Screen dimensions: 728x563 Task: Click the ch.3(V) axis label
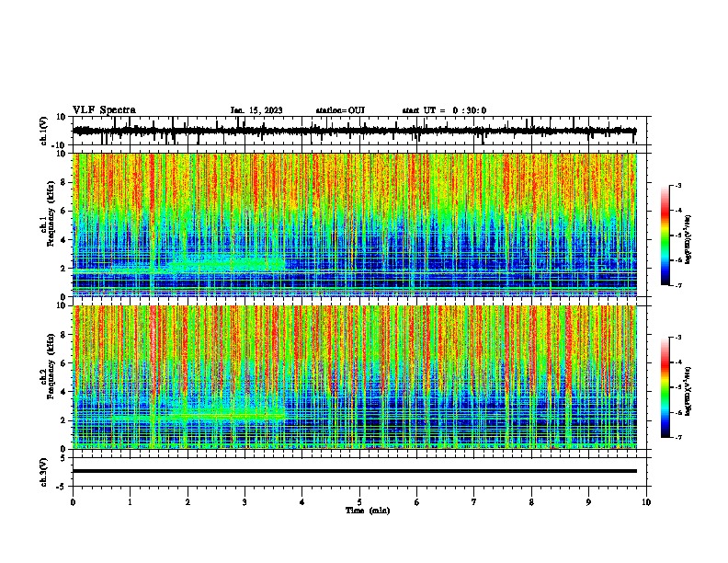click(44, 472)
